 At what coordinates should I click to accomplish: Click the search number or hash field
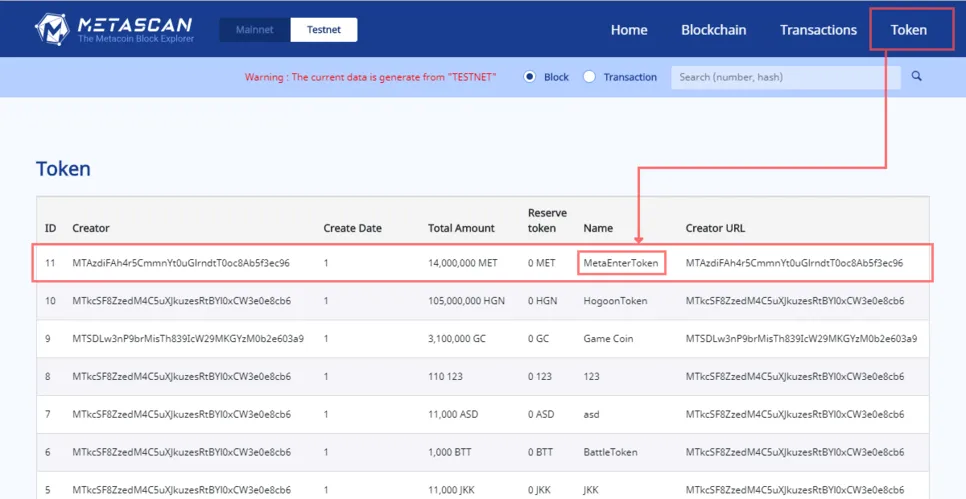click(785, 78)
